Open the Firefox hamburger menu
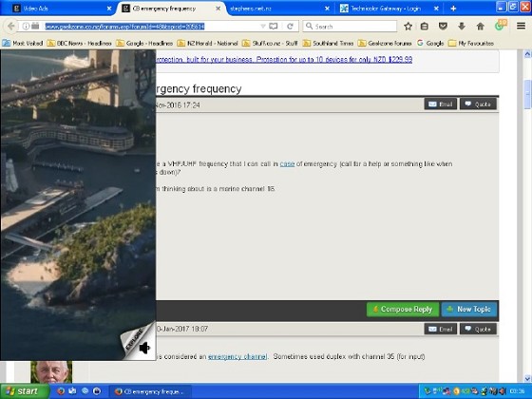The height and width of the screenshot is (399, 532). coord(521,26)
